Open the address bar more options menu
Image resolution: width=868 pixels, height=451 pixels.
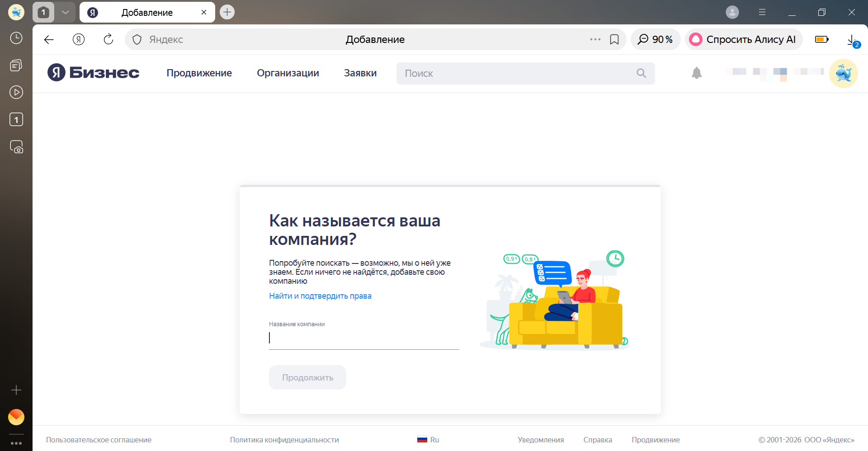pos(595,39)
